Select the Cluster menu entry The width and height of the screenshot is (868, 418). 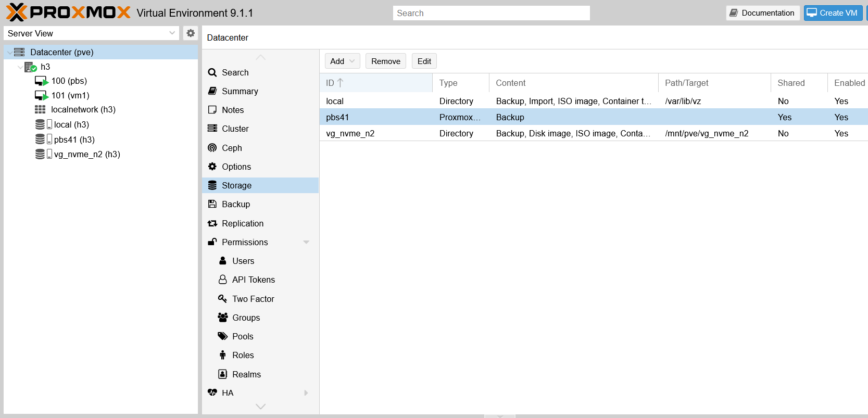click(260, 129)
